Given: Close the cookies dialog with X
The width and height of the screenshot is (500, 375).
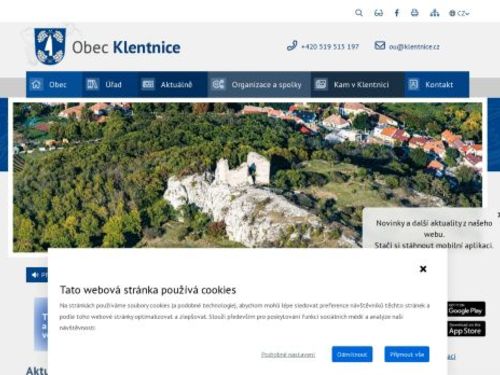Looking at the screenshot, I should pyautogui.click(x=423, y=269).
